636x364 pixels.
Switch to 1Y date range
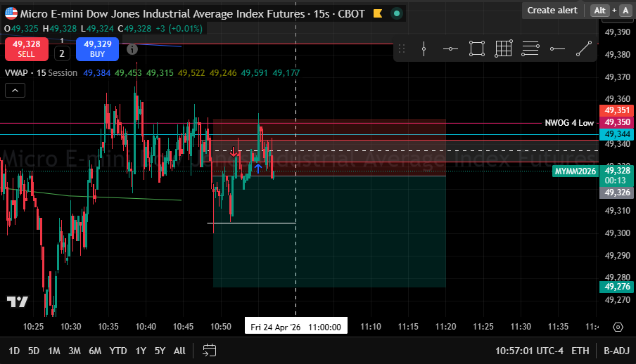pos(141,351)
